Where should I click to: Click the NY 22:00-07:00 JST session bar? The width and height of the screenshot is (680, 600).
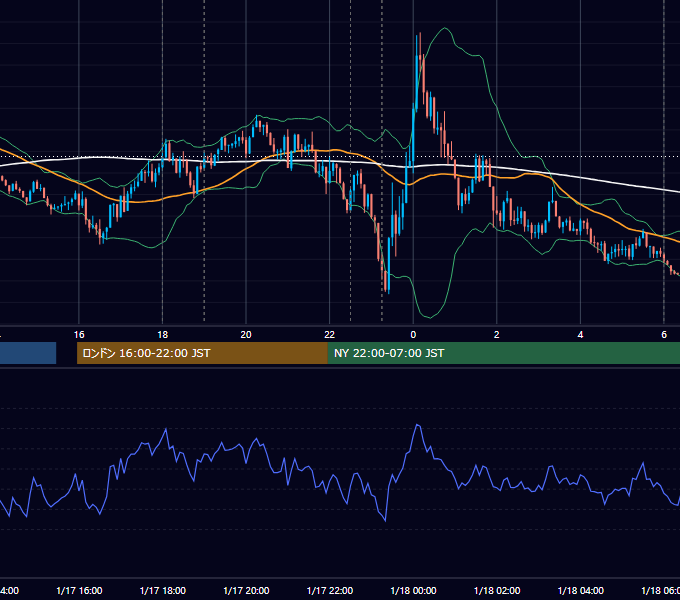coord(504,353)
